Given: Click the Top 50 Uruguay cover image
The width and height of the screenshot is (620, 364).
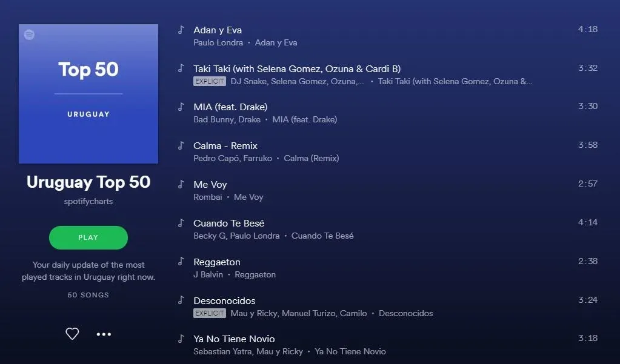Looking at the screenshot, I should click(88, 94).
